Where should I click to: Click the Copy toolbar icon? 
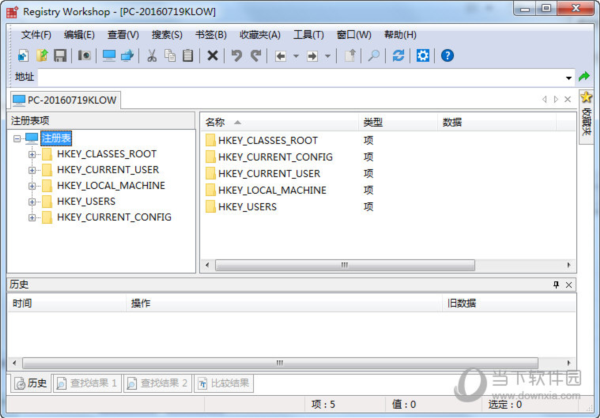pyautogui.click(x=170, y=56)
